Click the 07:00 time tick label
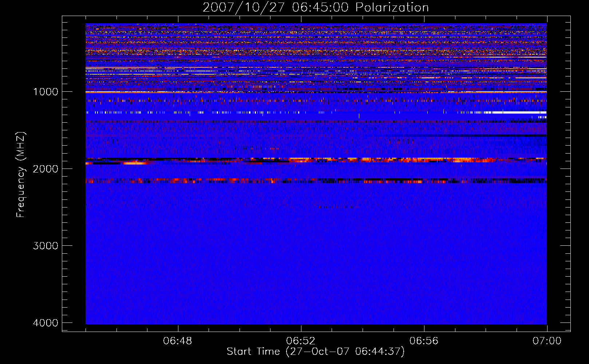The image size is (589, 364). tap(547, 341)
